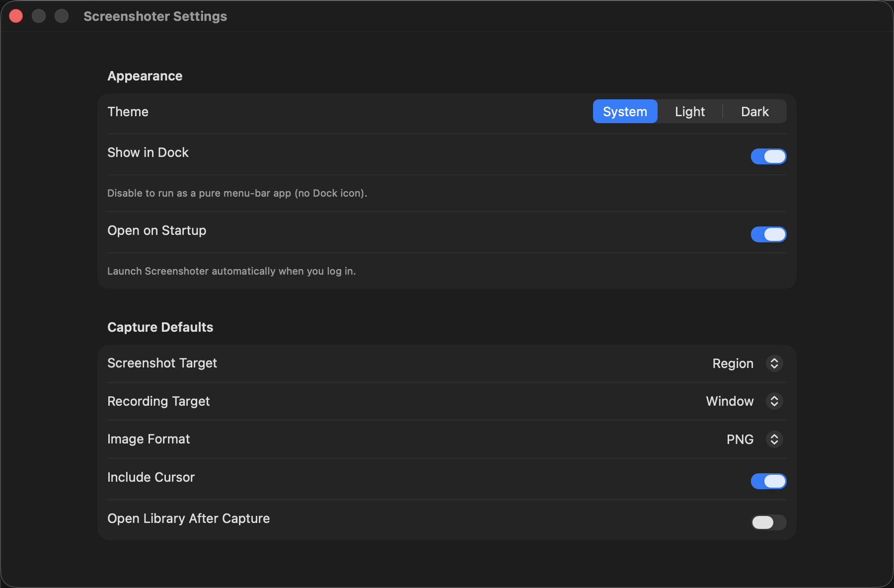
Task: Click the pure menu-bar app hint text
Action: [237, 193]
